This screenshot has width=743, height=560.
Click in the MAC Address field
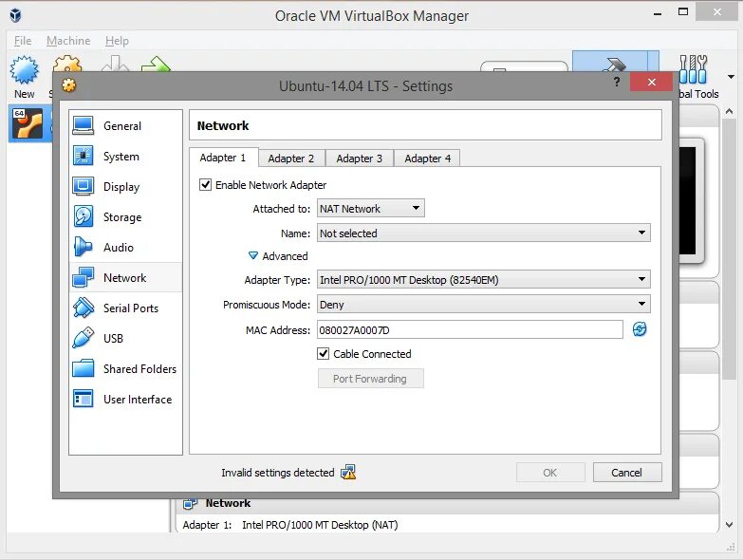[470, 329]
